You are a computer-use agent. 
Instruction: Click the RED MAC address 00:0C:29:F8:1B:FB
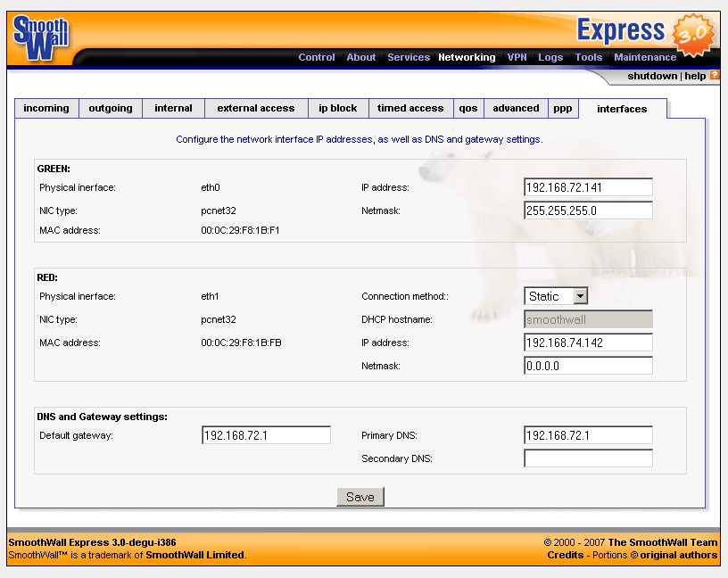coord(241,343)
